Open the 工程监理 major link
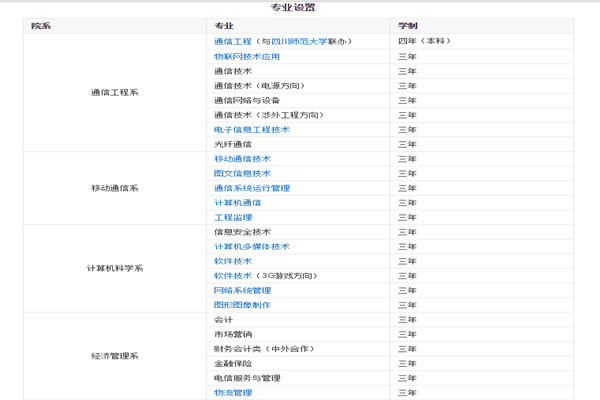 [x=232, y=217]
